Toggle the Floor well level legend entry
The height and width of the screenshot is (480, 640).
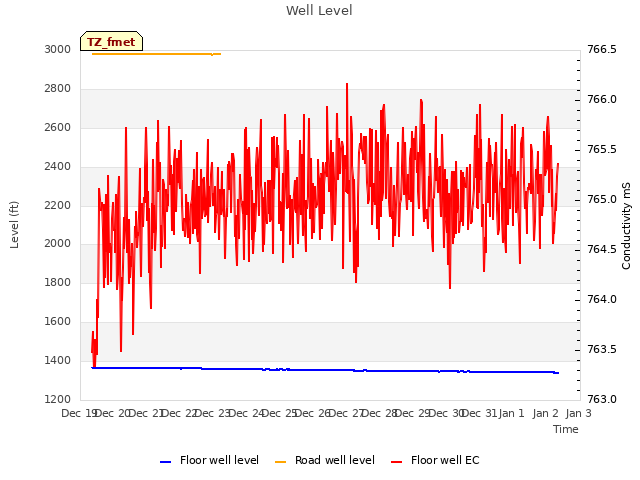[209, 460]
